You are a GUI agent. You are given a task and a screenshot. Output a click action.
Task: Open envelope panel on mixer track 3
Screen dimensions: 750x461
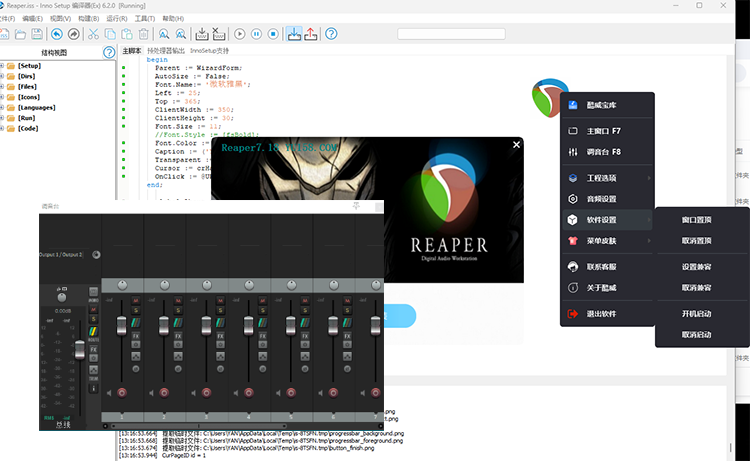220,356
